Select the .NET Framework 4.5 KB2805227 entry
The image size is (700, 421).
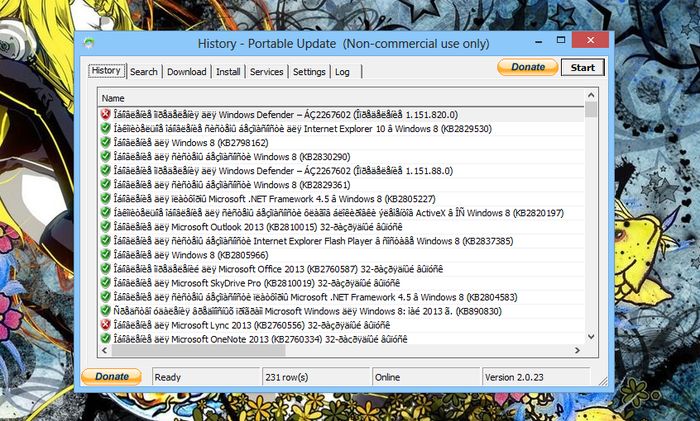pos(275,199)
